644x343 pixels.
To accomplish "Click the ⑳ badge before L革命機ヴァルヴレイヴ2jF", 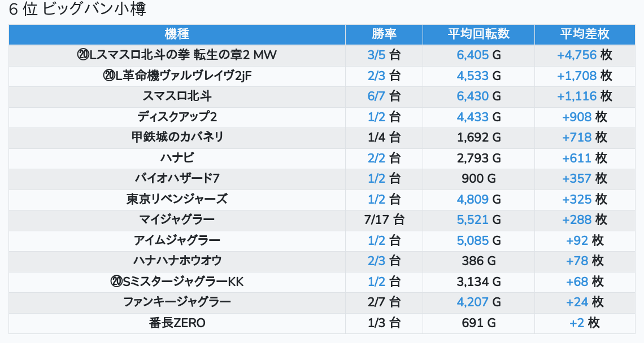I will point(110,76).
